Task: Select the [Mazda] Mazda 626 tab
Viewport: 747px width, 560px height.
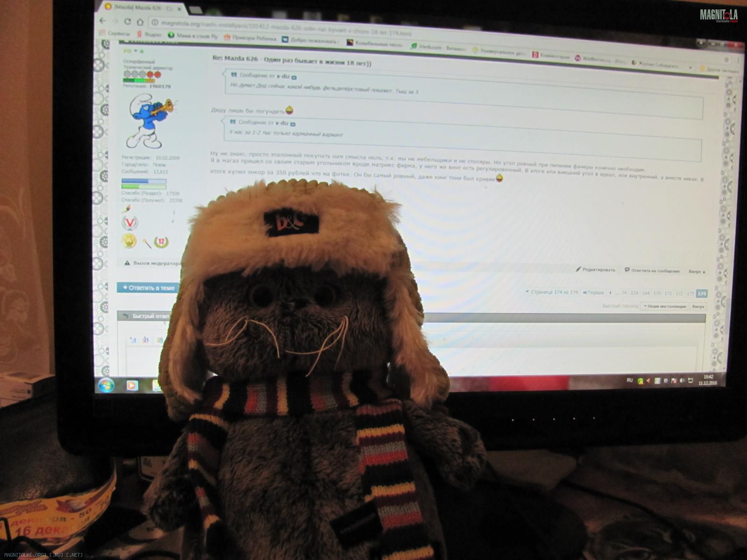Action: tap(142, 8)
